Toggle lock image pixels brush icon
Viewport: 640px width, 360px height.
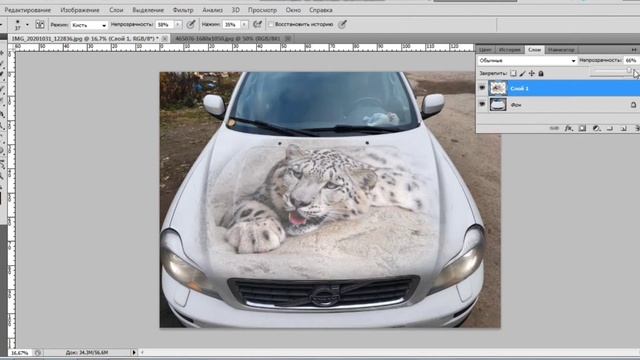pyautogui.click(x=522, y=73)
